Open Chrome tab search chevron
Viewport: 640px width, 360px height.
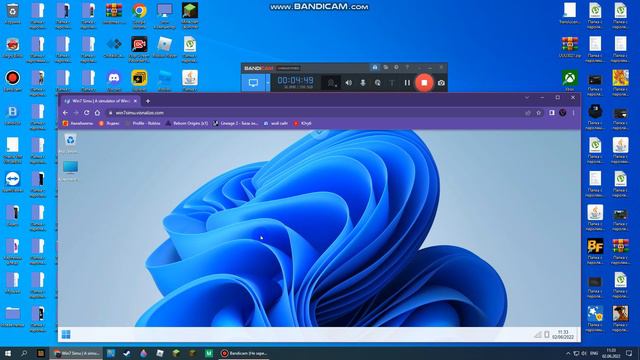click(527, 98)
